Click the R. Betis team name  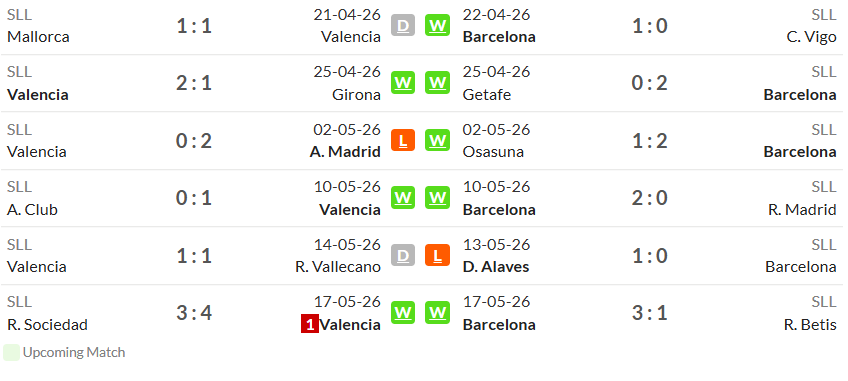point(810,325)
